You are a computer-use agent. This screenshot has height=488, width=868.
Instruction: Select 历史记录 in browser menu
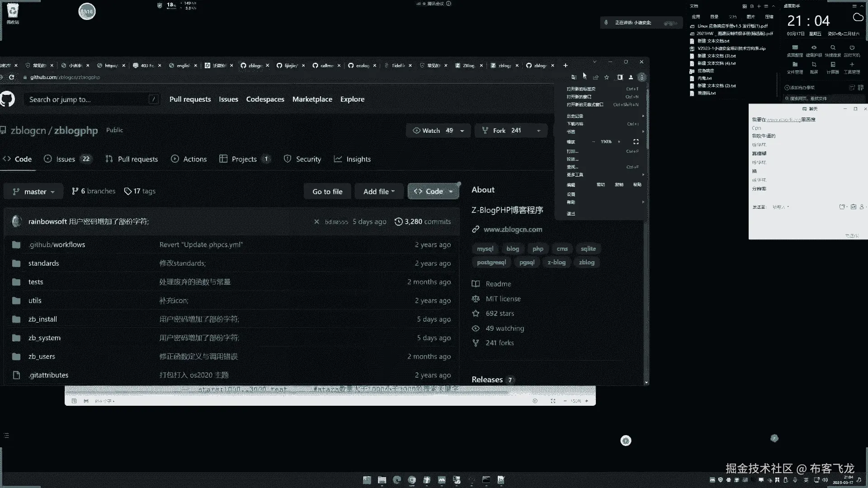575,116
